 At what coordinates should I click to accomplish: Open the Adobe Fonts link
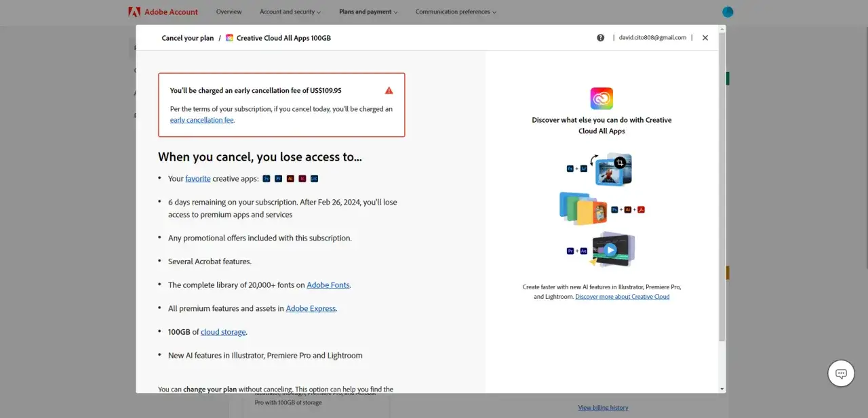coord(328,285)
